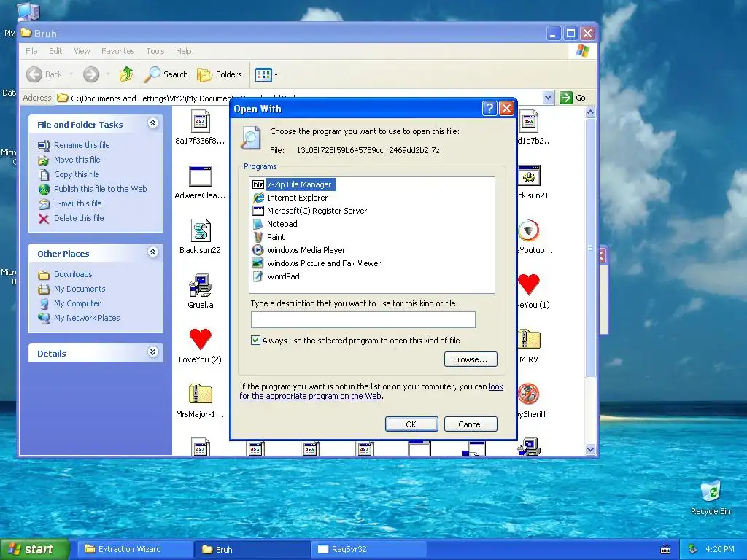The width and height of the screenshot is (747, 560).
Task: Open Downloads under Other Places
Action: [x=73, y=274]
